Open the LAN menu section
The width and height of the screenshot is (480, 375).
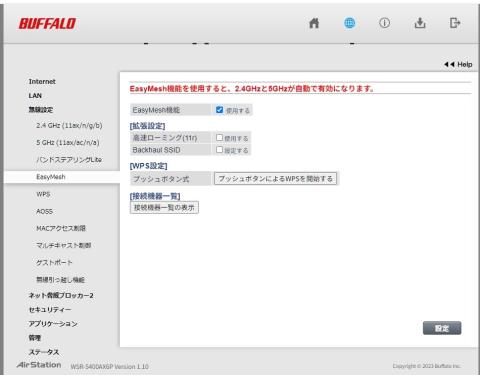pyautogui.click(x=35, y=96)
